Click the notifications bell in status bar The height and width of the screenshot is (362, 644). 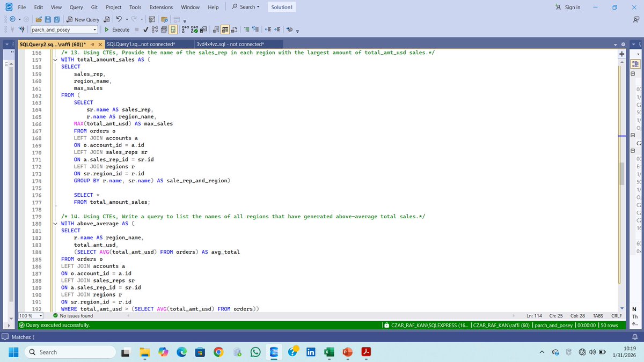click(x=635, y=337)
